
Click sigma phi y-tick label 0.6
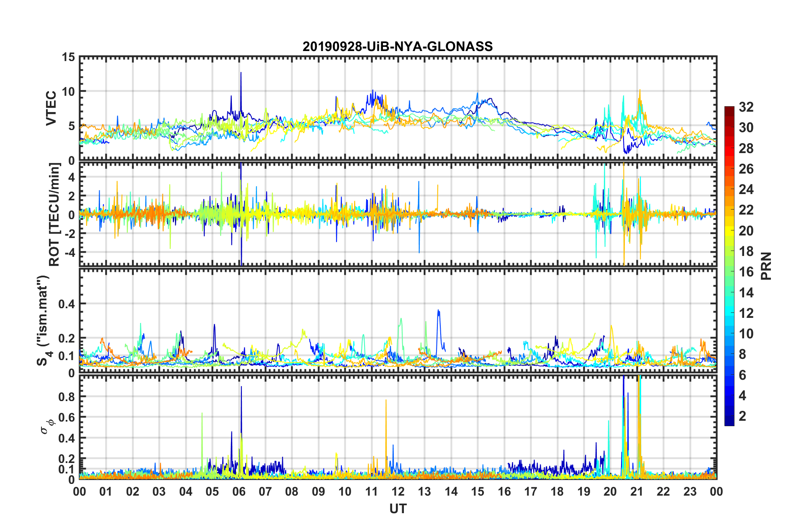(x=67, y=417)
